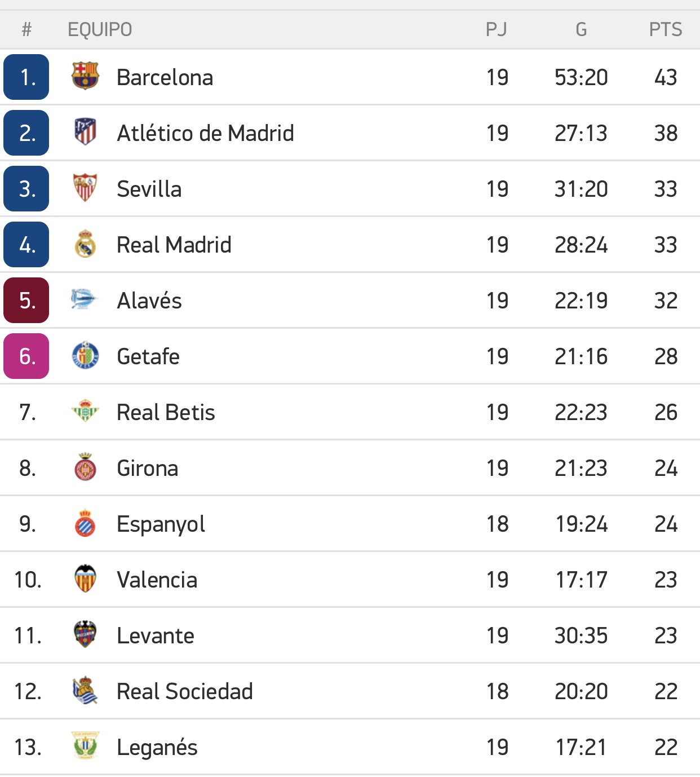
Task: Select the blue position 1 badge
Action: tap(26, 77)
